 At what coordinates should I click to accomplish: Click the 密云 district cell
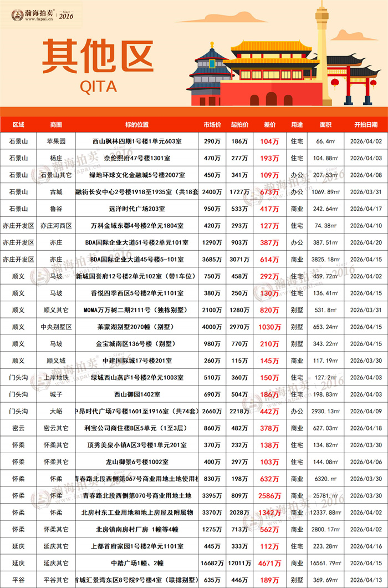pyautogui.click(x=18, y=428)
